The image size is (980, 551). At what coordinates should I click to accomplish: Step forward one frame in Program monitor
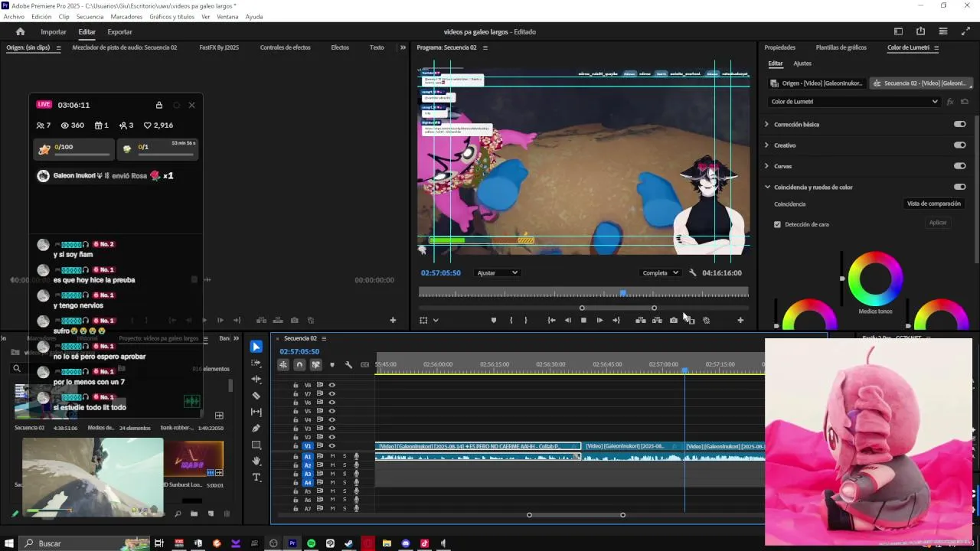coord(599,320)
